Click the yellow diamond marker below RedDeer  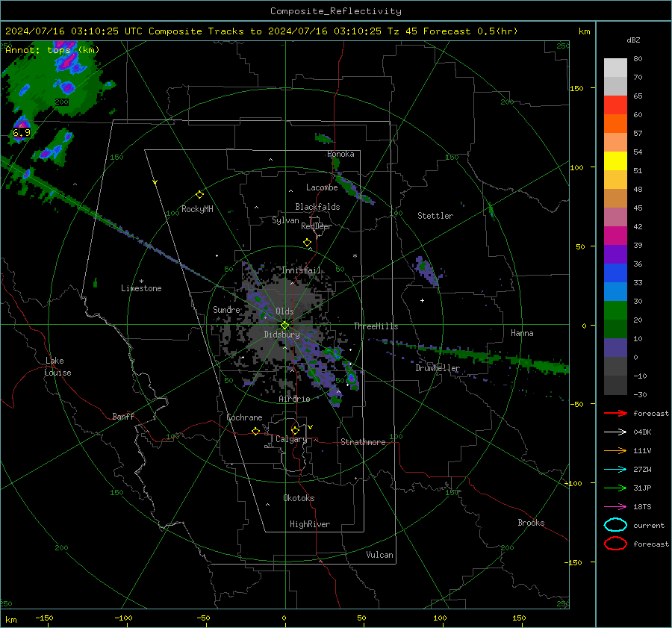click(x=308, y=243)
